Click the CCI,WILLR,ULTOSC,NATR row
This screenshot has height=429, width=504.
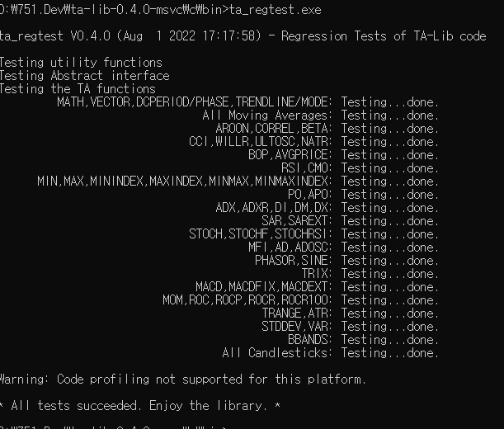click(x=313, y=142)
